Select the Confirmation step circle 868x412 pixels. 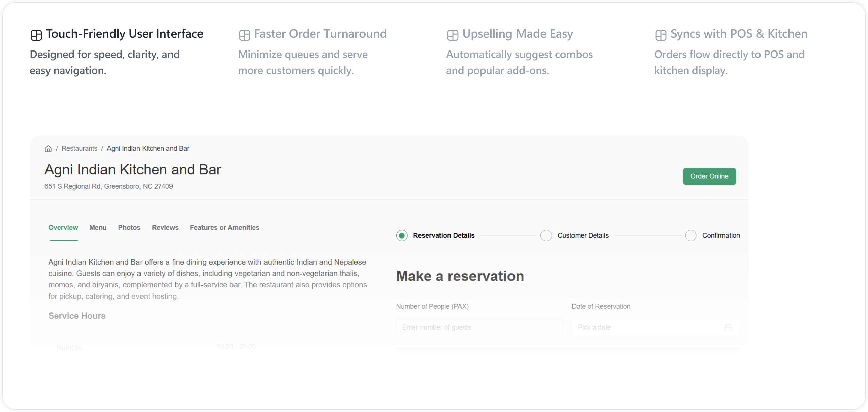(x=691, y=236)
